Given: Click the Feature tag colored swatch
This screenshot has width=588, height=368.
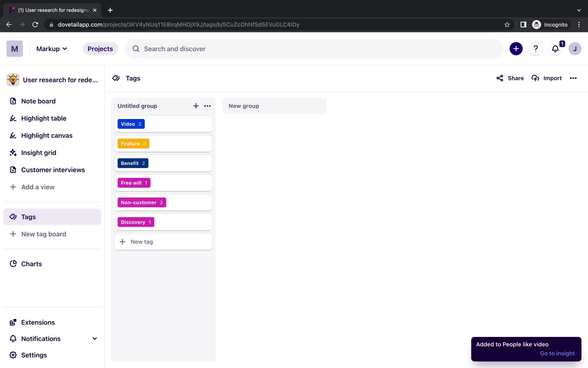Looking at the screenshot, I should click(x=133, y=143).
